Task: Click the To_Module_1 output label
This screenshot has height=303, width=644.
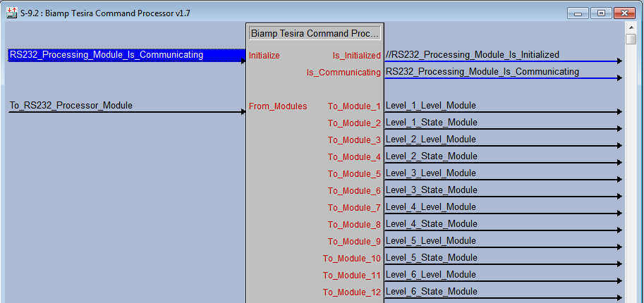Action: point(354,106)
